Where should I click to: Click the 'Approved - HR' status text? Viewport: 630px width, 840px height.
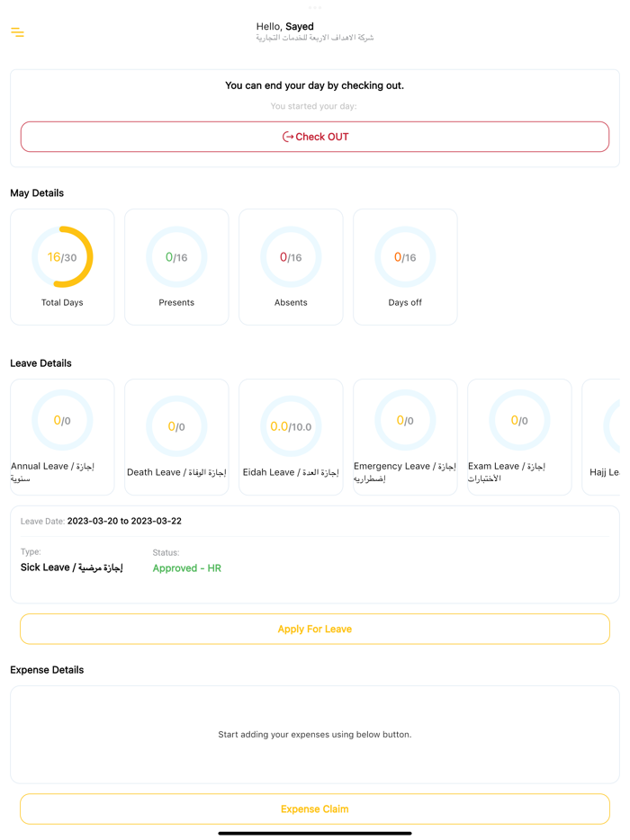pos(186,568)
